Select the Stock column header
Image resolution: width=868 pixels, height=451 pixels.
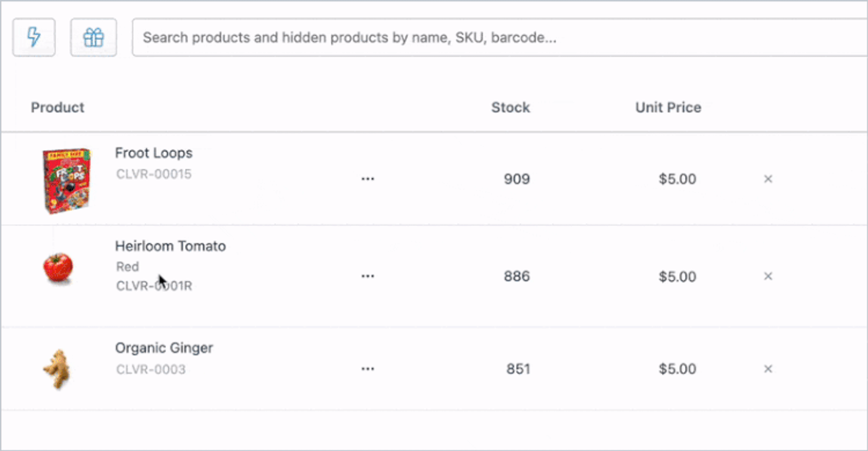click(510, 108)
